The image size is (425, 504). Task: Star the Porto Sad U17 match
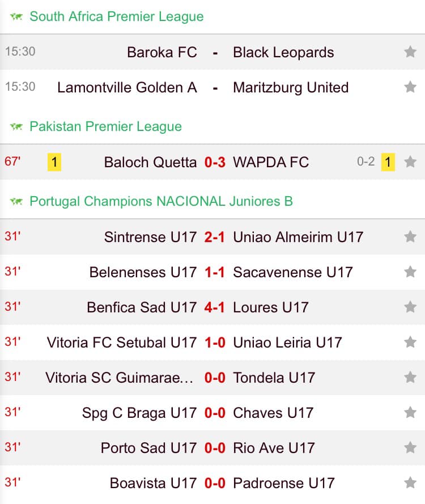tap(410, 447)
